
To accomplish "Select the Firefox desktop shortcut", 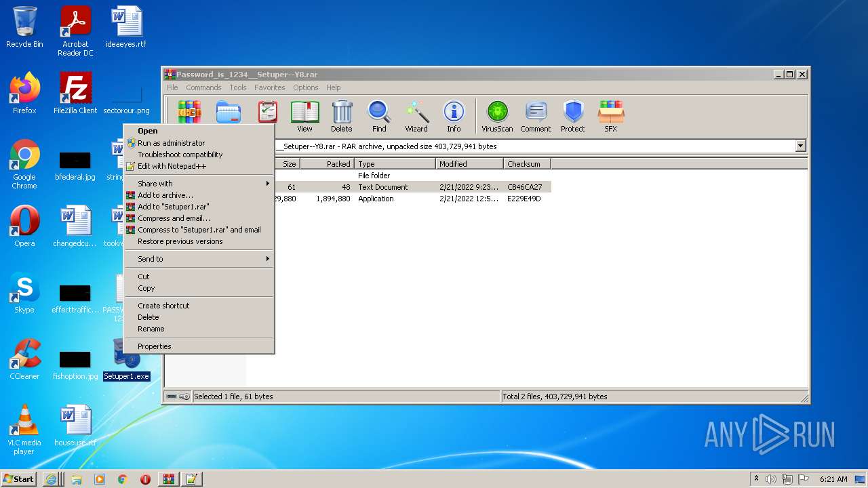I will [24, 94].
